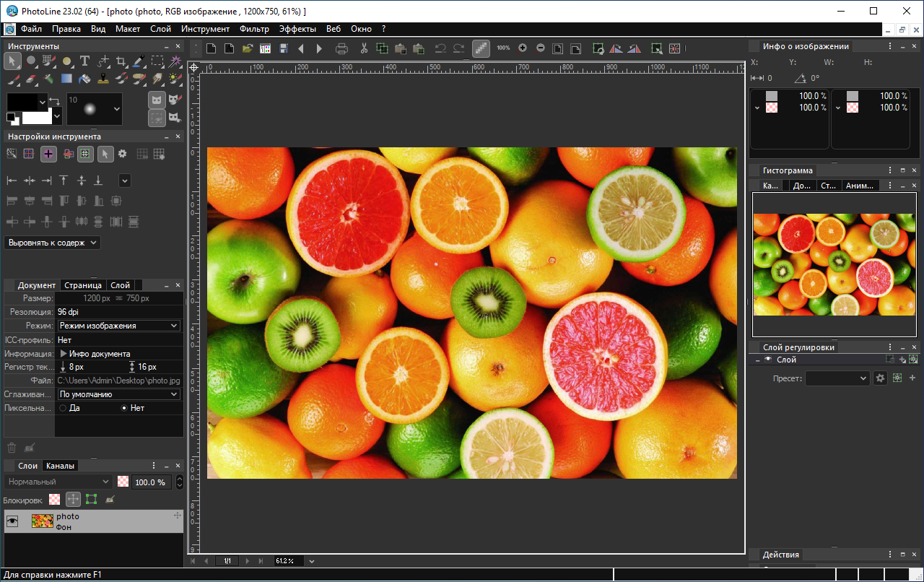Open the 'Выровнять к содерж' alignment button
This screenshot has height=582, width=924.
coord(52,243)
